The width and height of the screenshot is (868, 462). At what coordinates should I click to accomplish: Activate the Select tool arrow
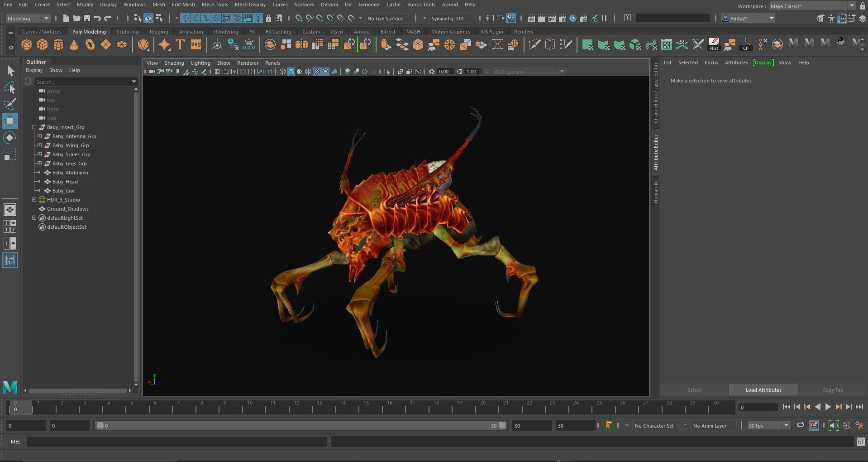coord(10,71)
